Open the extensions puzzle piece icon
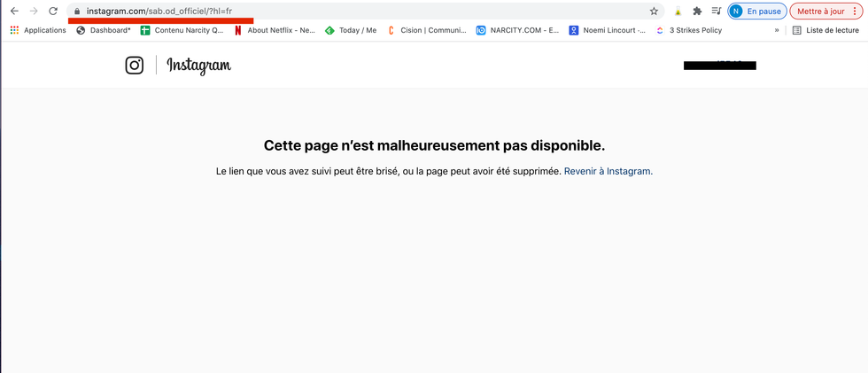868x373 pixels. [697, 12]
